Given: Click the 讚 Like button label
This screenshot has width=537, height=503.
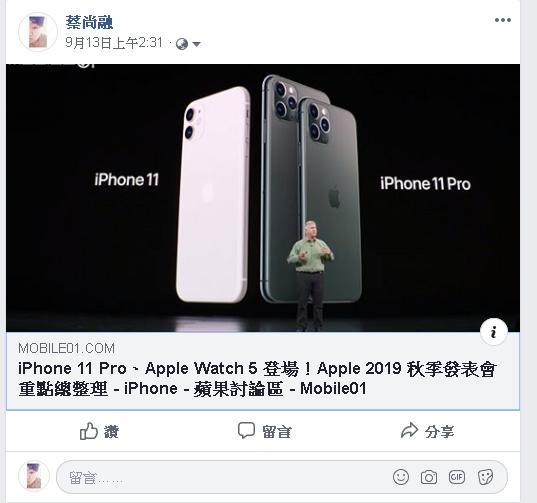Looking at the screenshot, I should pyautogui.click(x=111, y=432).
